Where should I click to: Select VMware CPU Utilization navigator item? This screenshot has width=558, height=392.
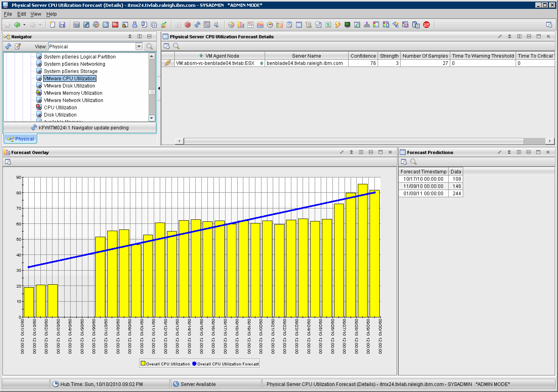click(x=70, y=79)
